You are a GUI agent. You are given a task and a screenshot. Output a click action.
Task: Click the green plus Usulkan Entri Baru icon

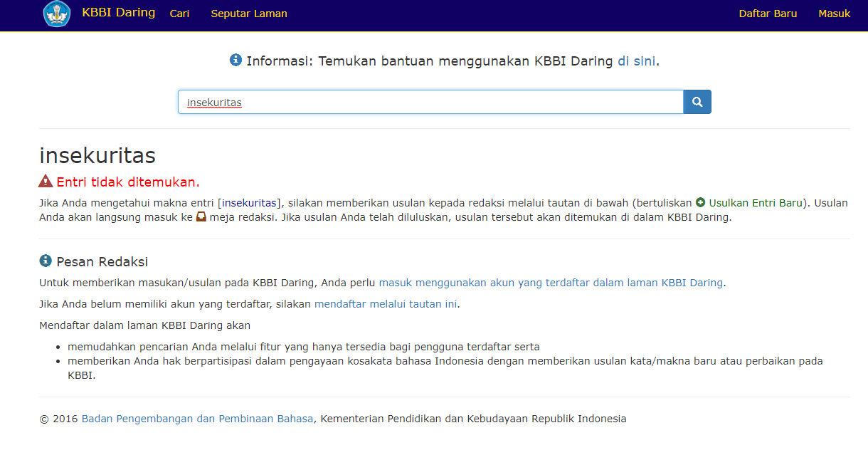pyautogui.click(x=701, y=202)
